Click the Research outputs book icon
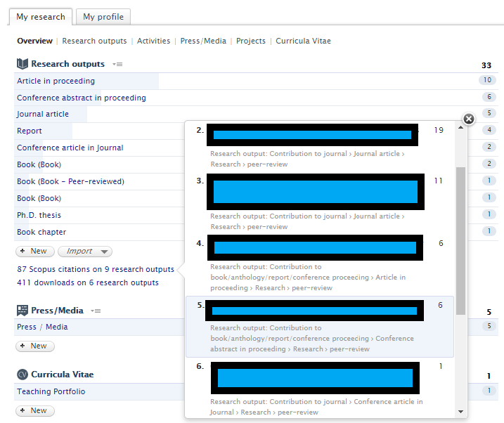 point(22,64)
